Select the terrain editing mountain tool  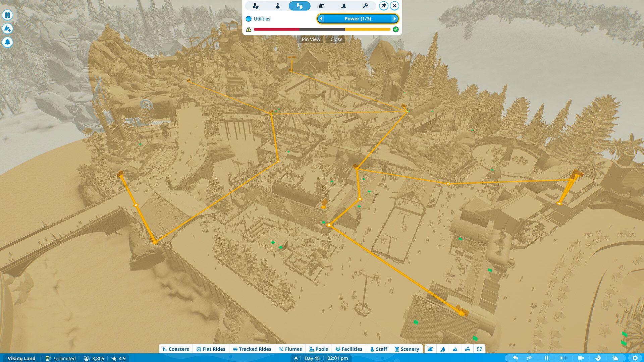pos(454,349)
